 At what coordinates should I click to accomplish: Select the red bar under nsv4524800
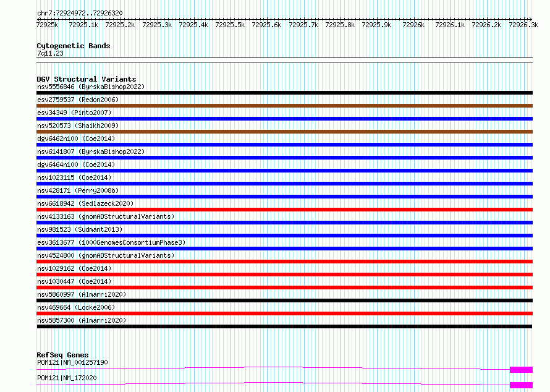[x=284, y=262]
